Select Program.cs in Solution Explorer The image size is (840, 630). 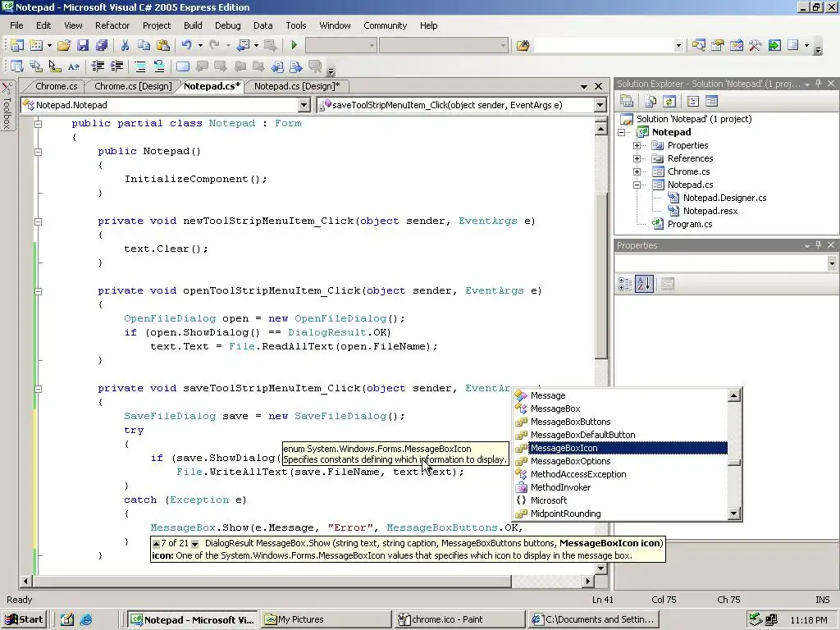(689, 224)
